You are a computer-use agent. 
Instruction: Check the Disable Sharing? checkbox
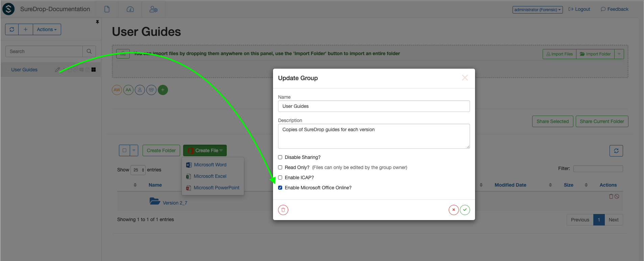click(x=280, y=157)
